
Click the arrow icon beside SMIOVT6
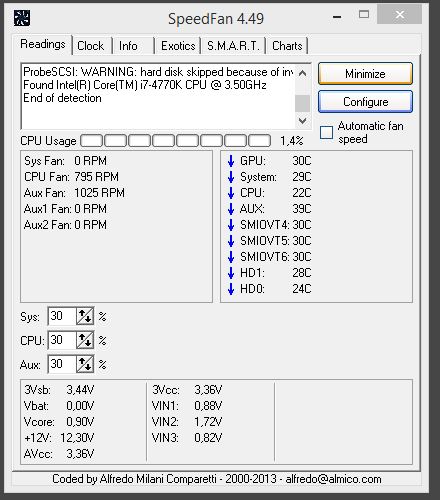click(x=231, y=257)
